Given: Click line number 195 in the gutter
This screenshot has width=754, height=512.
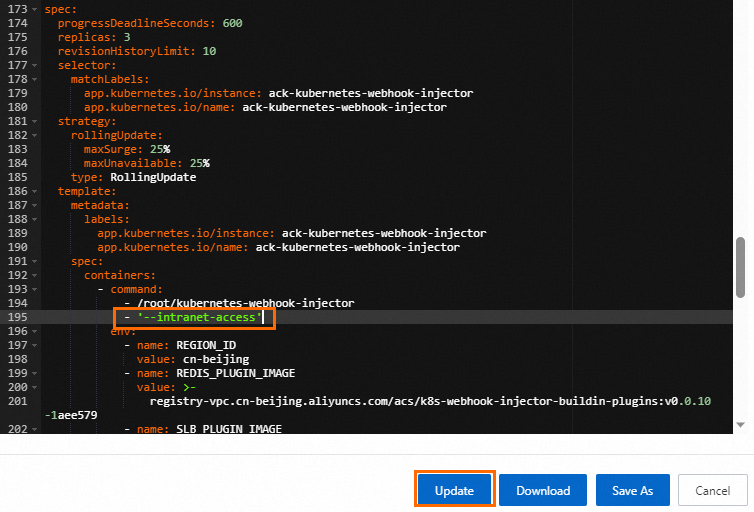Looking at the screenshot, I should [18, 317].
